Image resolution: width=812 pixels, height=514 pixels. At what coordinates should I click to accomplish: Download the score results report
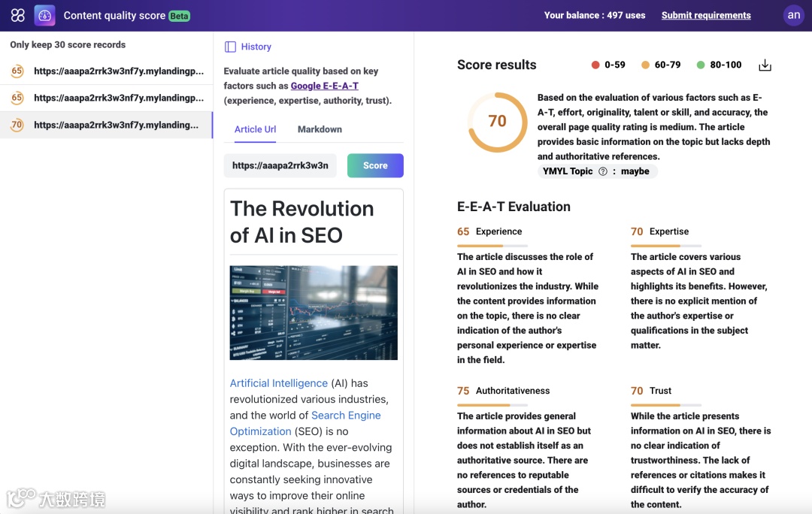pyautogui.click(x=765, y=65)
